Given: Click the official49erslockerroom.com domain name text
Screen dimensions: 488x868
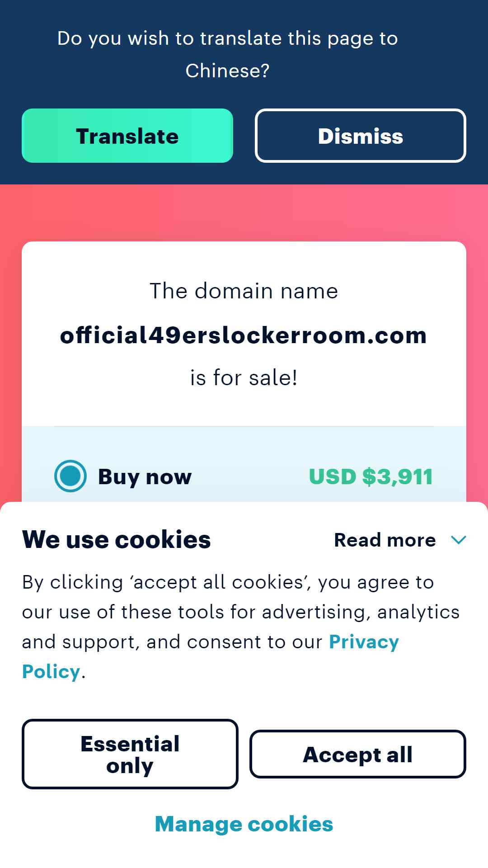Looking at the screenshot, I should click(x=244, y=335).
